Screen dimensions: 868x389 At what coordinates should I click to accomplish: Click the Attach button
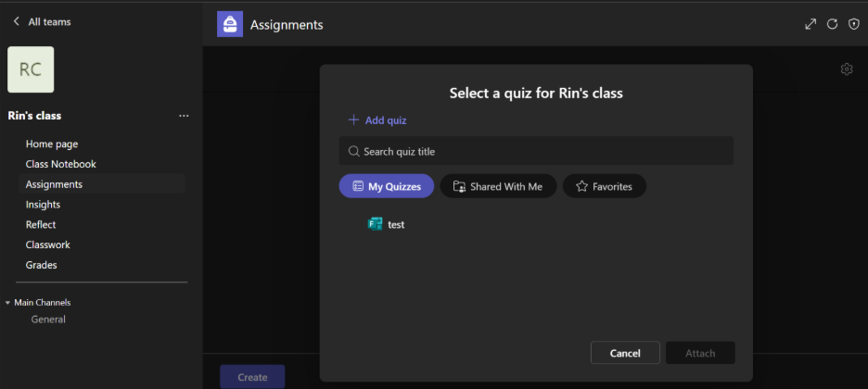click(x=700, y=353)
